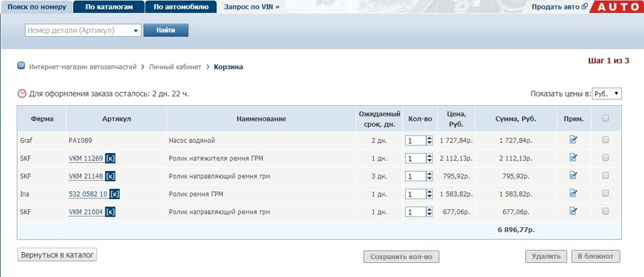Adjust quantity stepper for VKM 21004
The image size is (644, 277).
click(x=429, y=212)
